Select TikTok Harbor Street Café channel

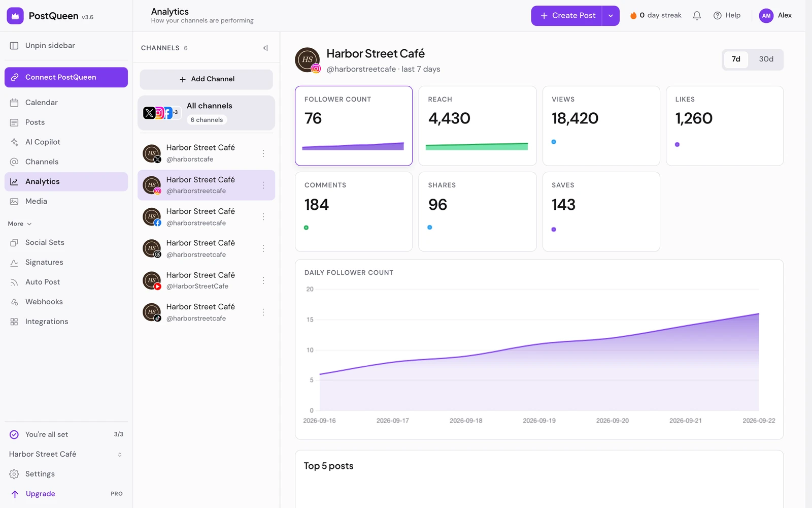pyautogui.click(x=207, y=312)
